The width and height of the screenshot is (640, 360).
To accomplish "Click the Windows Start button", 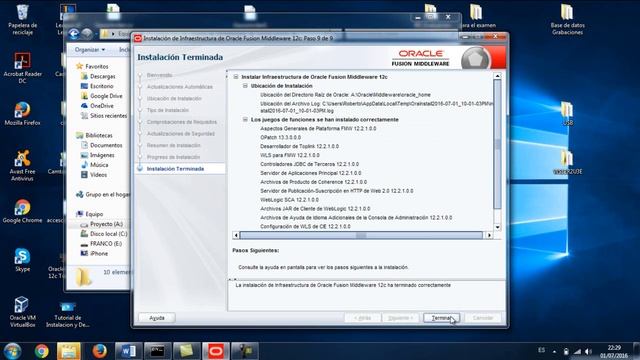I will tap(12, 351).
